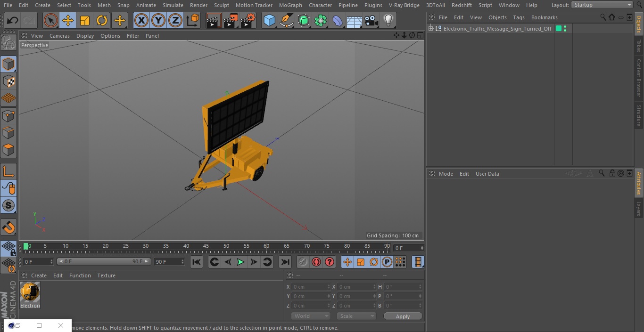This screenshot has height=332, width=644.
Task: Click the Undo arrow icon
Action: (13, 21)
